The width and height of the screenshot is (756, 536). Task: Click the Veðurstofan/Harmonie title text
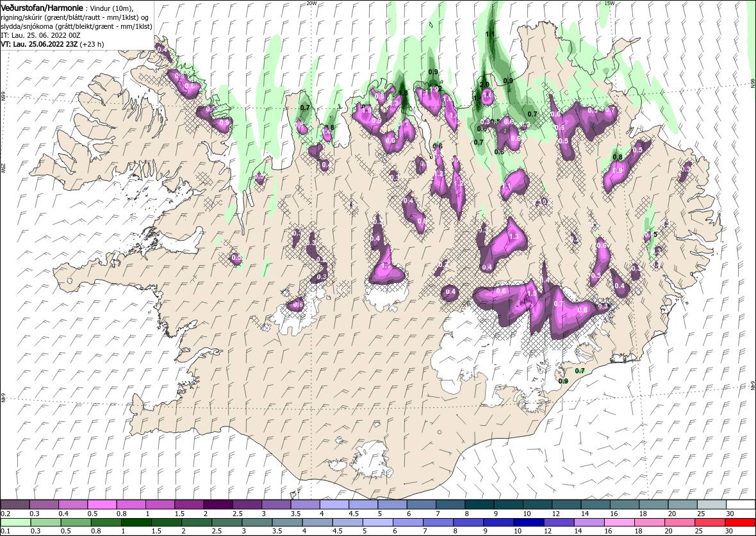pos(42,8)
